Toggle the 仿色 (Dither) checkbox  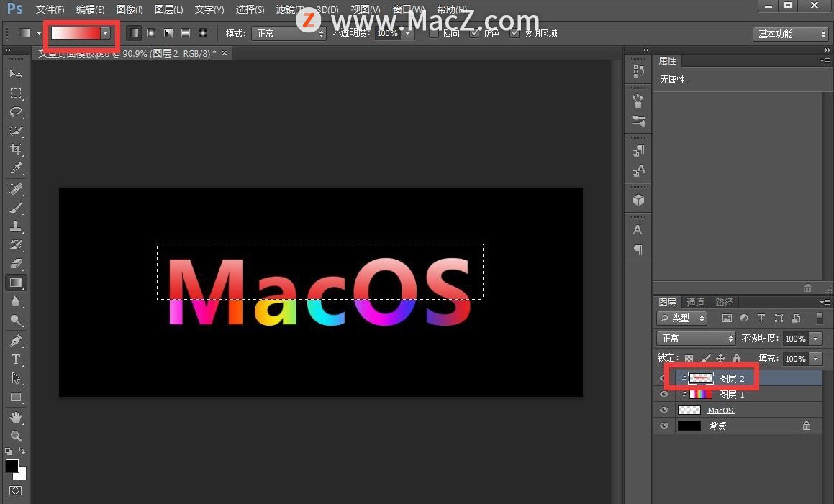tap(474, 34)
